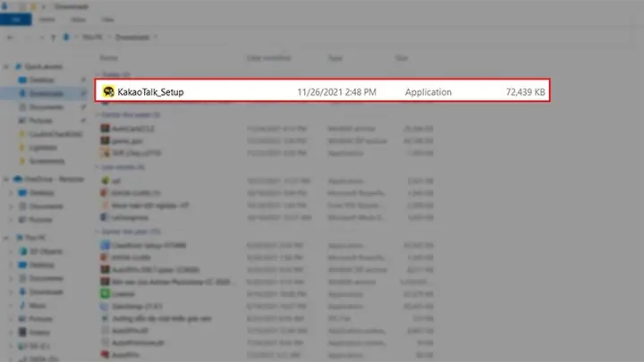The width and height of the screenshot is (644, 362).
Task: Click the Back navigation arrow
Action: [10, 38]
